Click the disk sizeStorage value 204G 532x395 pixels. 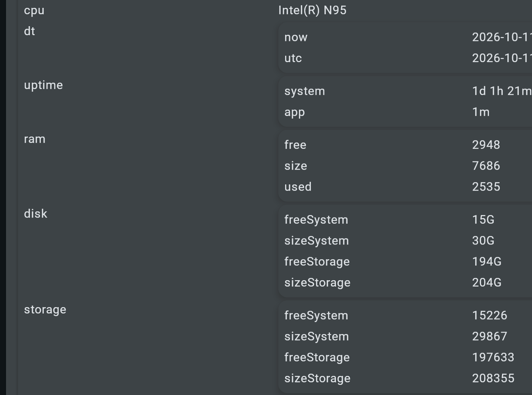tap(487, 282)
